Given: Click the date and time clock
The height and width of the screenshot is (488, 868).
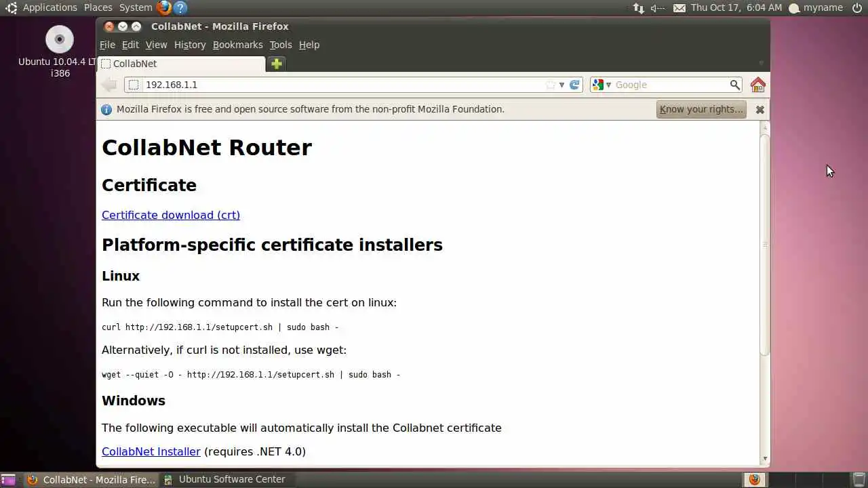Looking at the screenshot, I should point(736,8).
